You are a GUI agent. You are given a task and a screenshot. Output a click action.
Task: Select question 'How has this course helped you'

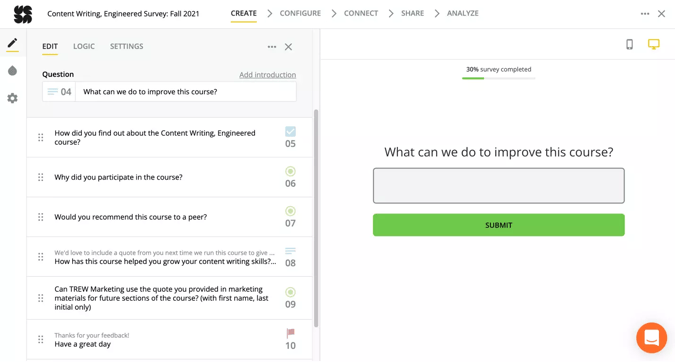169,257
